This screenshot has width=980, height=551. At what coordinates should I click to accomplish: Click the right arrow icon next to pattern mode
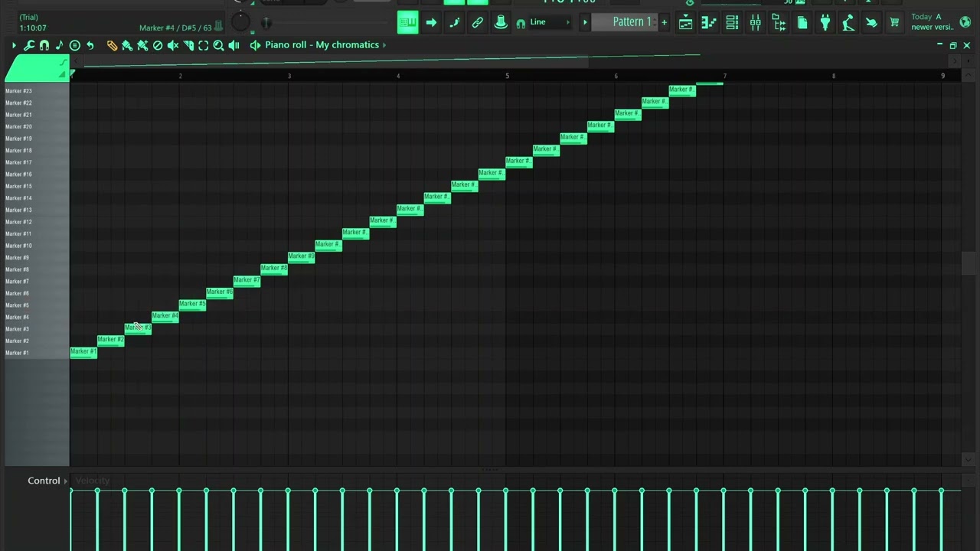(431, 23)
